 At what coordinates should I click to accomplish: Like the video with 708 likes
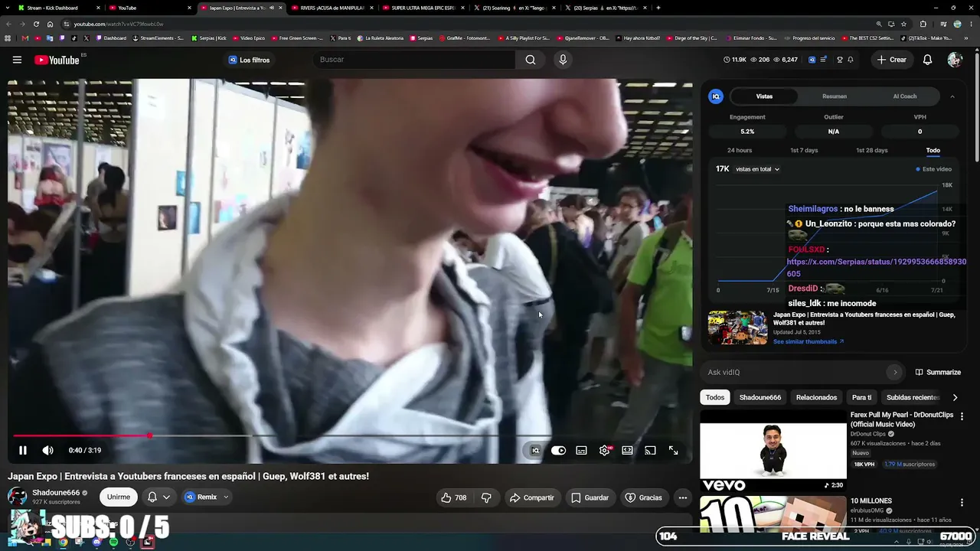453,497
